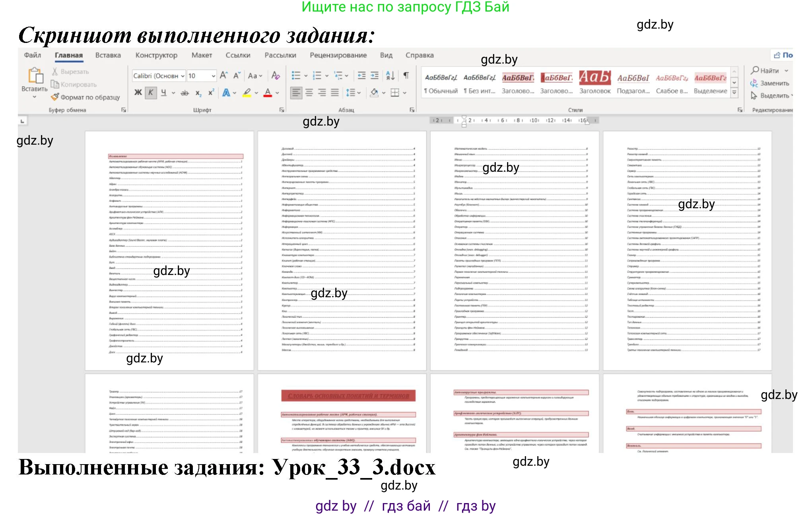Toggle bold with the Ж button
The image size is (812, 515).
coord(138,93)
